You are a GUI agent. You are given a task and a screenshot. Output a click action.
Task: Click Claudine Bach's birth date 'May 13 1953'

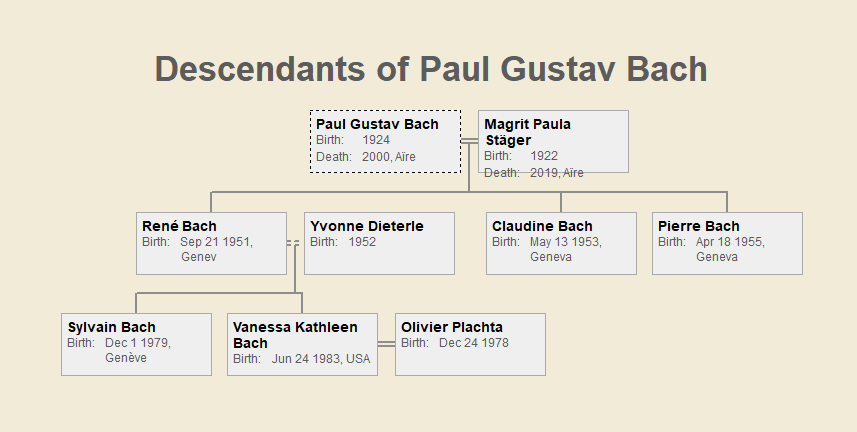point(565,242)
